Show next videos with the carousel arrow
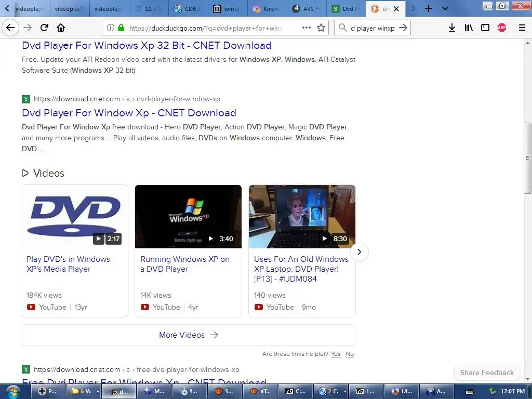The width and height of the screenshot is (532, 399). tap(360, 252)
